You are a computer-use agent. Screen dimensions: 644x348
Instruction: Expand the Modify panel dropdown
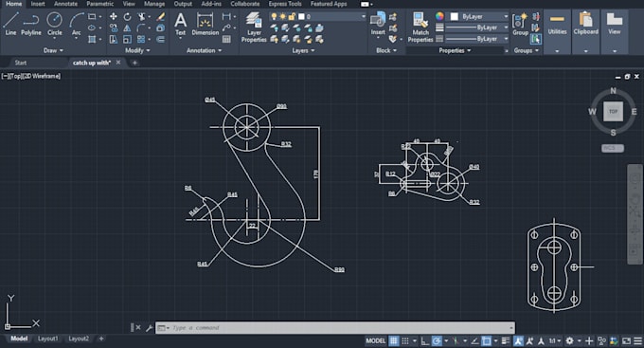point(137,50)
